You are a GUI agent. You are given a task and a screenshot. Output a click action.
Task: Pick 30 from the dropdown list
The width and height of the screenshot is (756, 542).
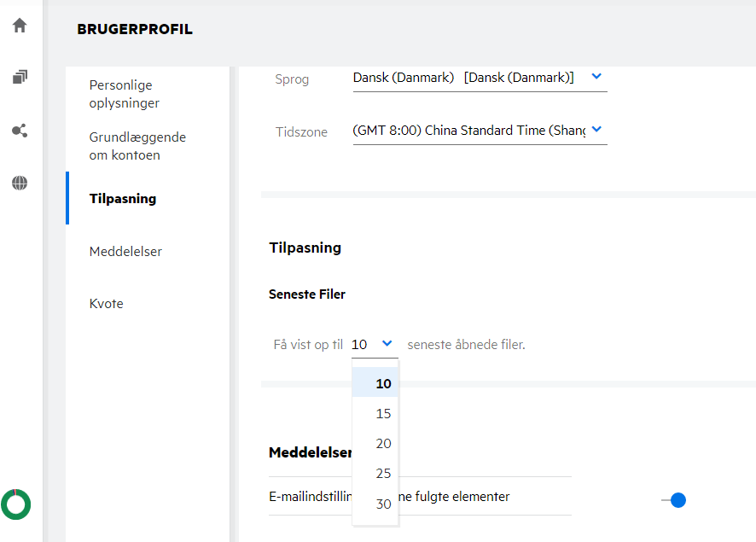pos(383,504)
